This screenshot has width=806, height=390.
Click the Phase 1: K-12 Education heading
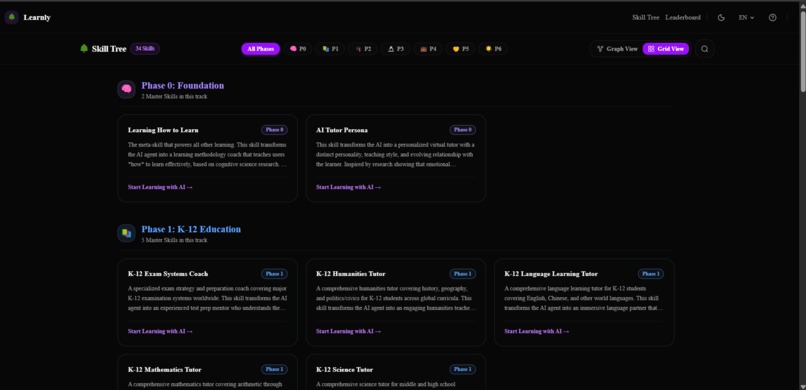pos(191,229)
